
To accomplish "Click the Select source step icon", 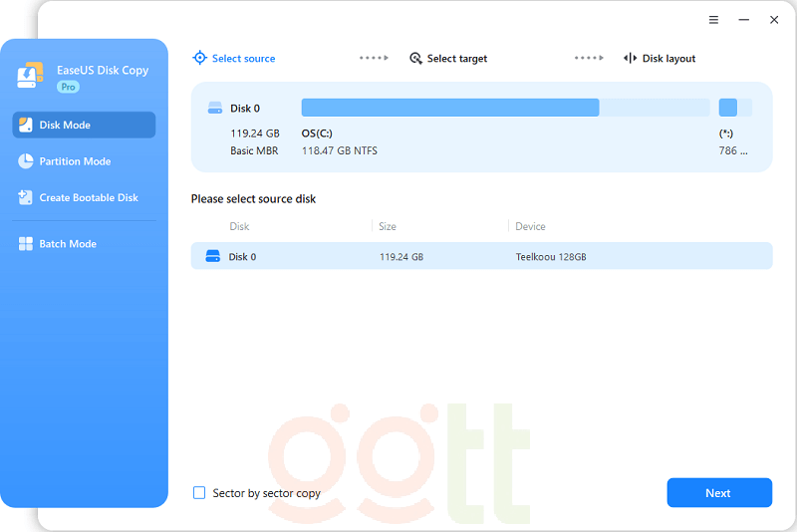I will point(199,59).
